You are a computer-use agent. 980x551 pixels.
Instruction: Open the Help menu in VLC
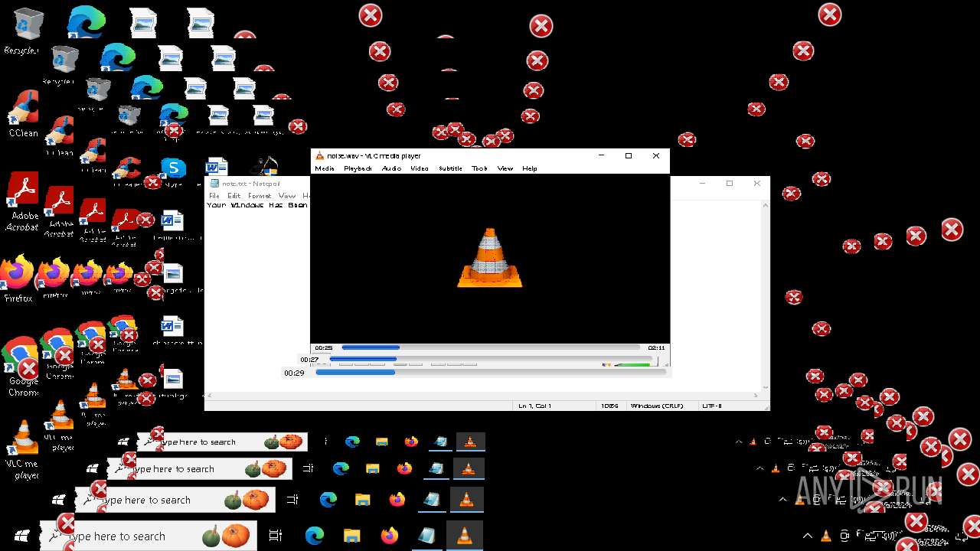529,168
